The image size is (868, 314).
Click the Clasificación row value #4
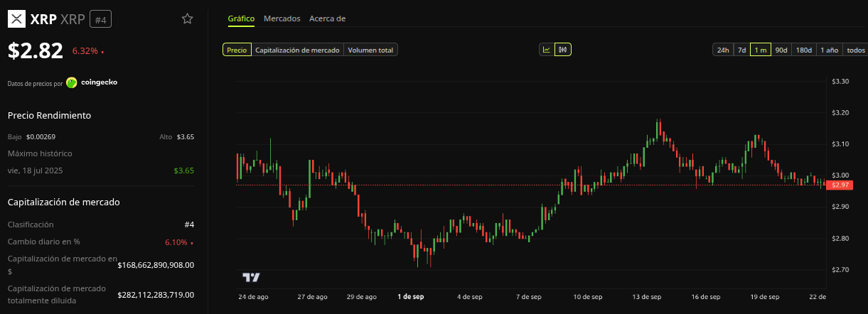[x=189, y=224]
